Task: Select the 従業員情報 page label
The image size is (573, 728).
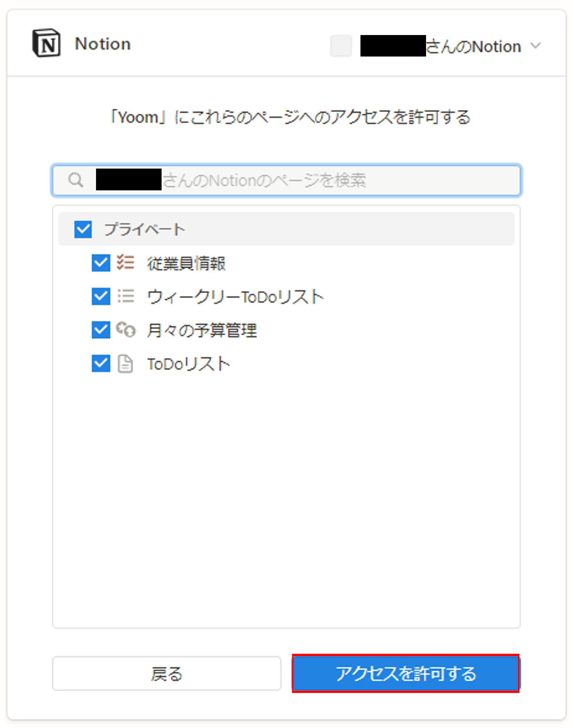Action: click(187, 263)
